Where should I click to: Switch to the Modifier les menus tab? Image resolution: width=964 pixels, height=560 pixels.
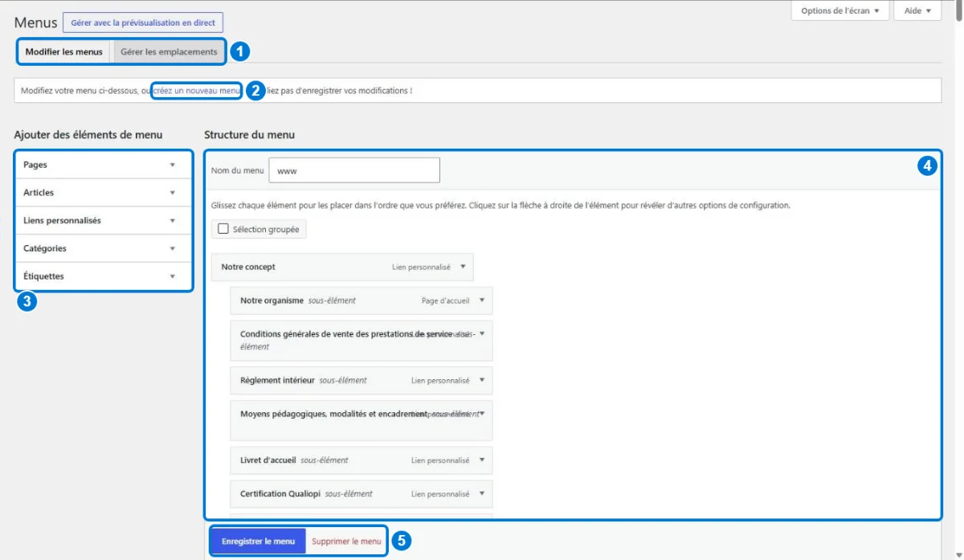click(64, 52)
